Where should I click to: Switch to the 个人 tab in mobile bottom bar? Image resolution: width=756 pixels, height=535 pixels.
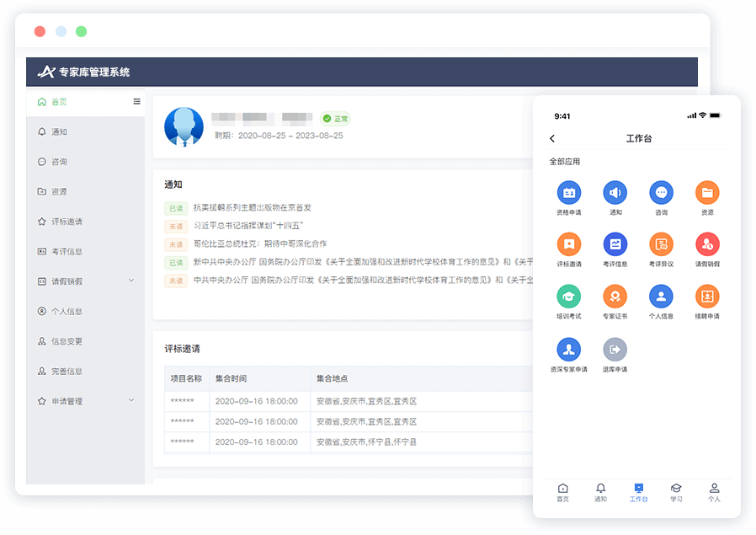(714, 491)
